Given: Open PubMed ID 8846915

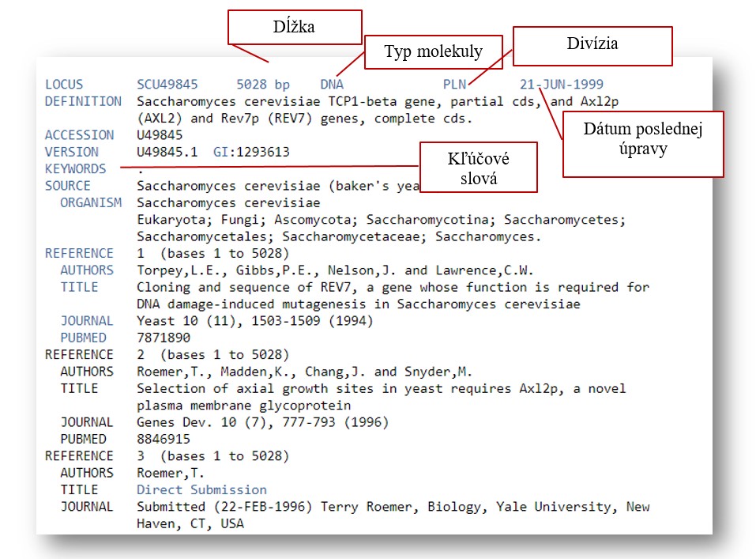Looking at the screenshot, I should click(164, 440).
